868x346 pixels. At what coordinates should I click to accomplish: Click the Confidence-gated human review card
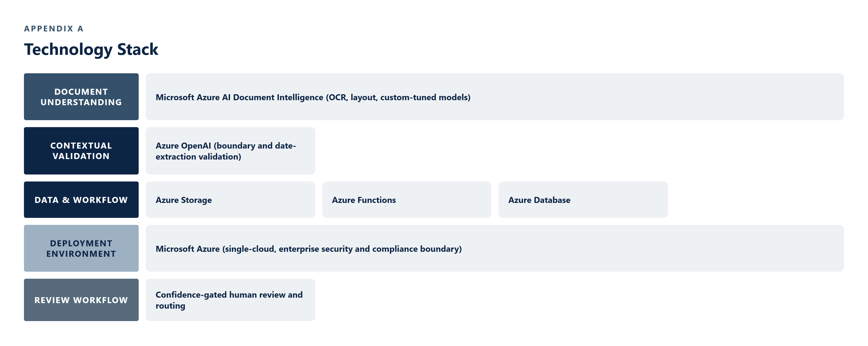pyautogui.click(x=230, y=300)
